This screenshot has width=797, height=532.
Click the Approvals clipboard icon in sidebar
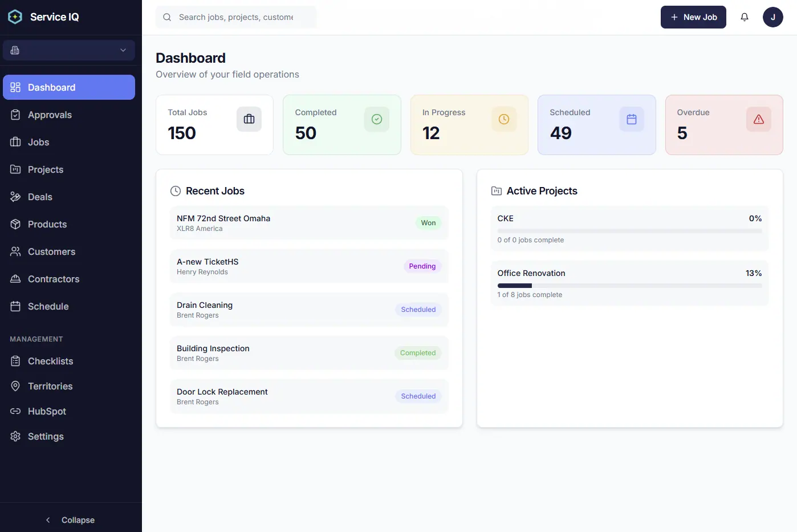pos(15,115)
